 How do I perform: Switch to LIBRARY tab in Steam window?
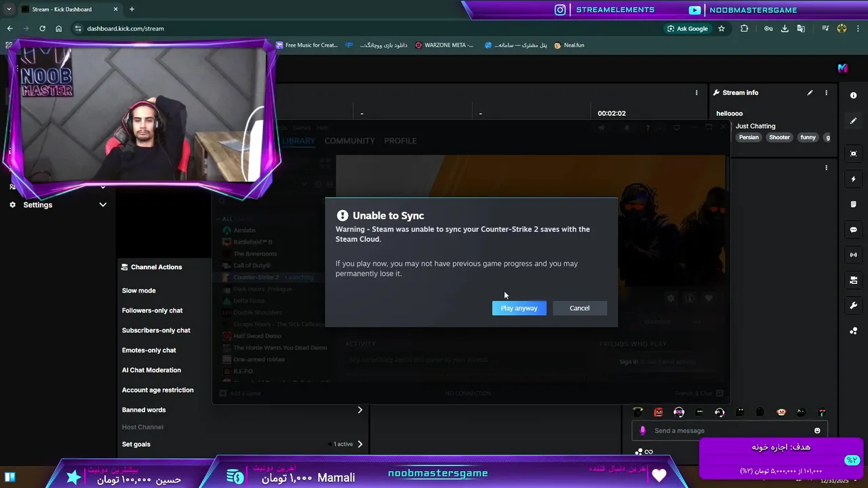tap(298, 141)
